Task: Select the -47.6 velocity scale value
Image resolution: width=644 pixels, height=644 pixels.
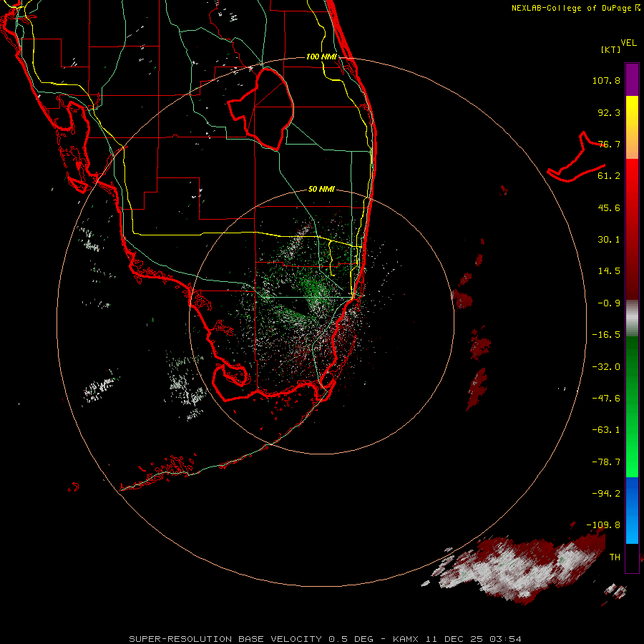Action: point(606,399)
